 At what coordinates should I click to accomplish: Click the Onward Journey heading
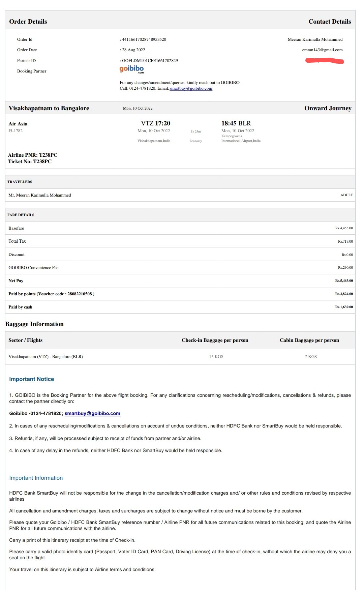coord(328,108)
